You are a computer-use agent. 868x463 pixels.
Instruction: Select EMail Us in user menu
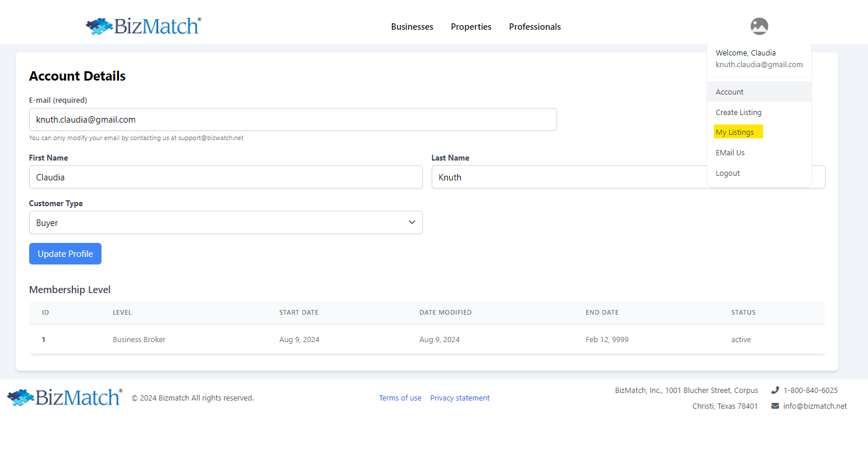click(730, 152)
